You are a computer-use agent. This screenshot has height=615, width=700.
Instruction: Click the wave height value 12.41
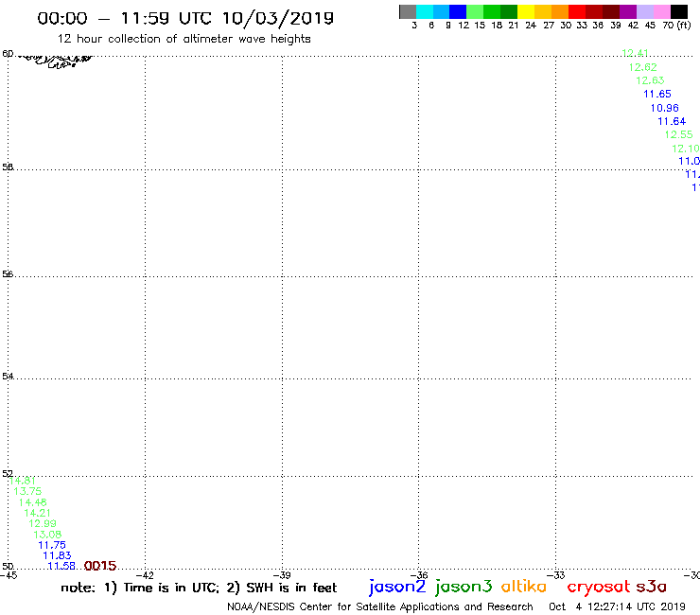tap(635, 53)
